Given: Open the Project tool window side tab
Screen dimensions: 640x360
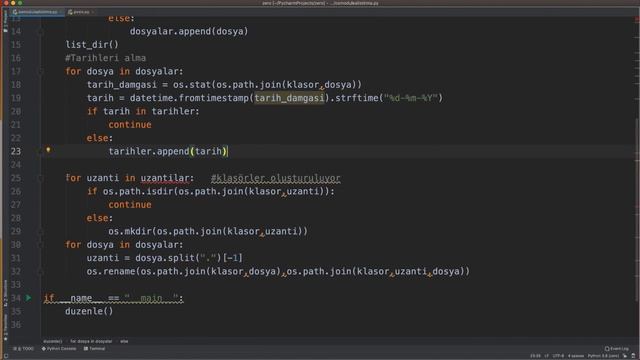Looking at the screenshot, I should pos(5,21).
